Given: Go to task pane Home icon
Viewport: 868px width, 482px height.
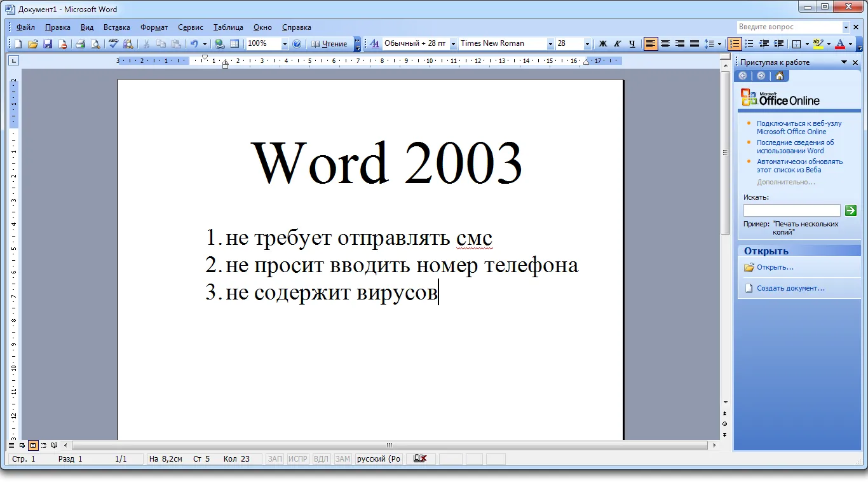Looking at the screenshot, I should pyautogui.click(x=779, y=76).
